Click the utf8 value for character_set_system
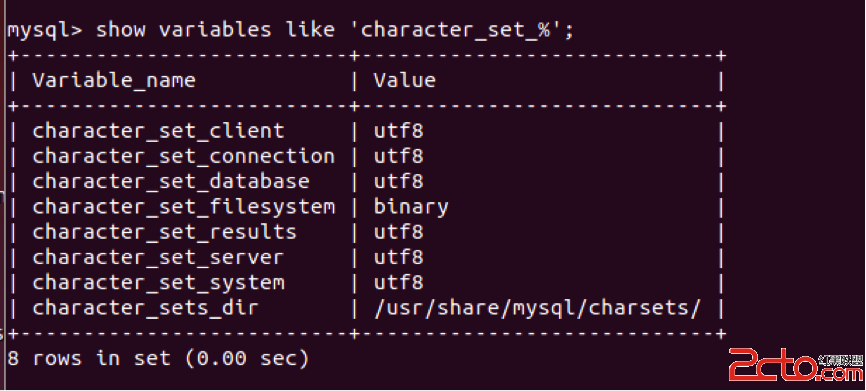This screenshot has width=866, height=391. tap(398, 283)
